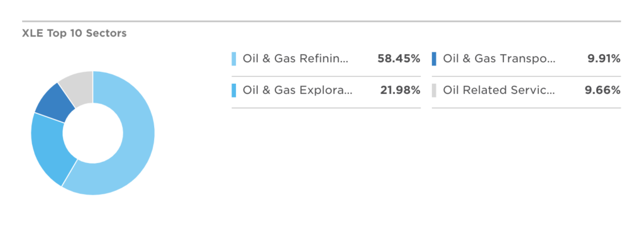The image size is (644, 233).
Task: Click the 9.91% value
Action: pos(604,59)
